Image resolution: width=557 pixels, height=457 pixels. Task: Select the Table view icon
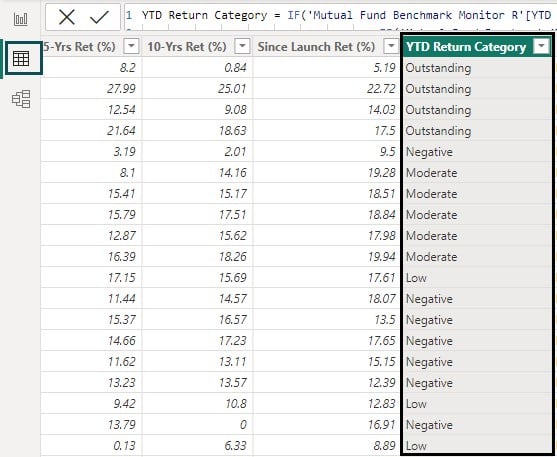coord(21,58)
